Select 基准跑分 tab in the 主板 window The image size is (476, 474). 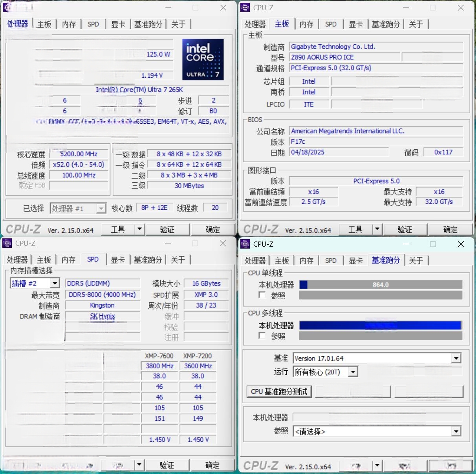[x=386, y=24]
